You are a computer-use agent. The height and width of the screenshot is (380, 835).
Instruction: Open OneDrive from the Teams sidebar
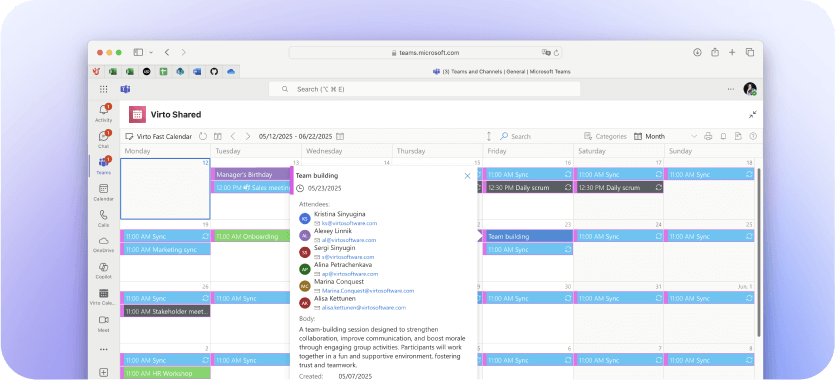tap(104, 244)
